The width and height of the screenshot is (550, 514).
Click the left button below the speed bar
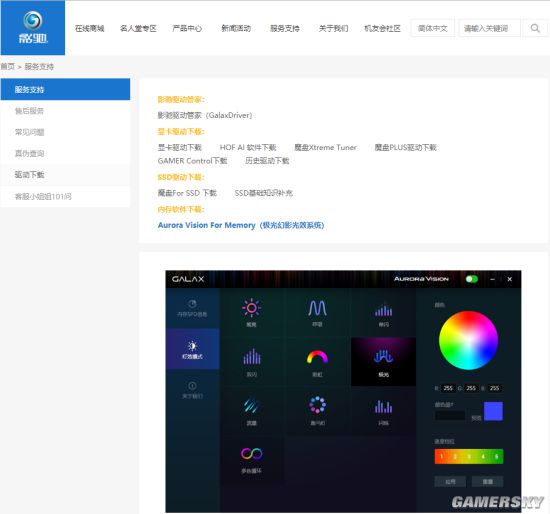point(450,482)
